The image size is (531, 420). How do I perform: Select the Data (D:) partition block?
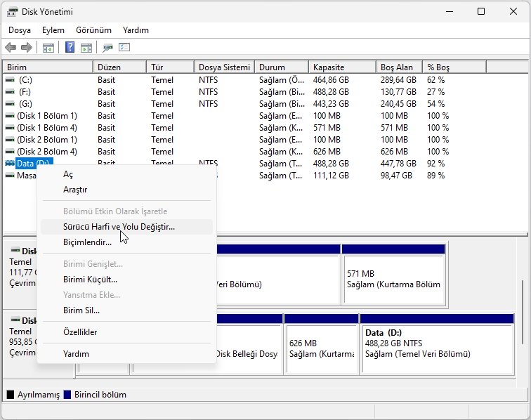tap(437, 343)
